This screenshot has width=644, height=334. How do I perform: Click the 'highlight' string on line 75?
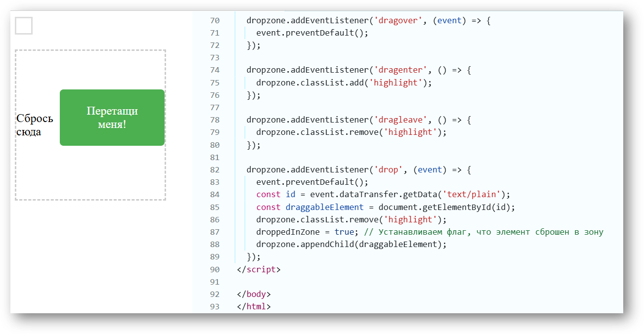point(395,83)
